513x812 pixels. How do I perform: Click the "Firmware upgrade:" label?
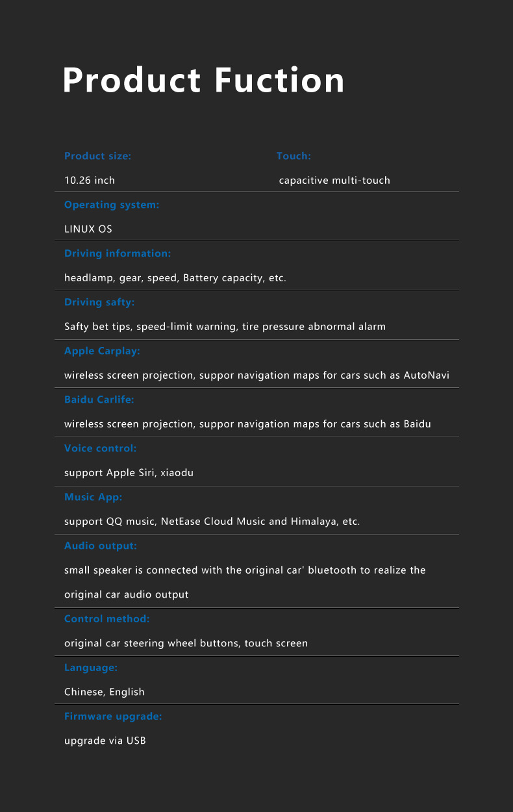click(x=113, y=716)
